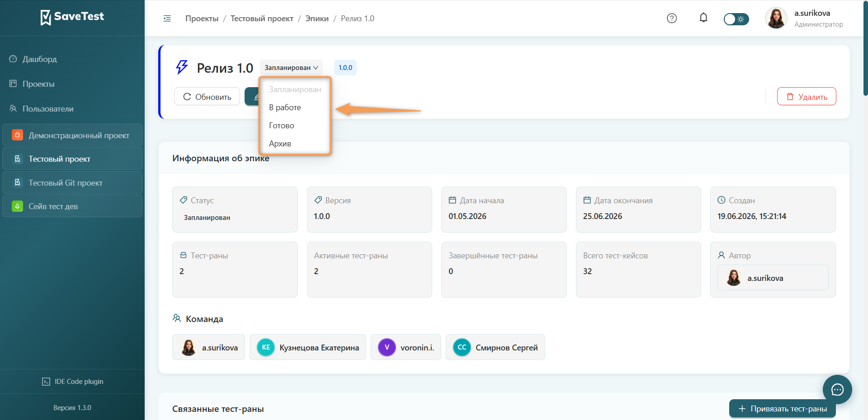Viewport: 868px width, 420px height.
Task: Select 'В работе' status option
Action: (285, 107)
